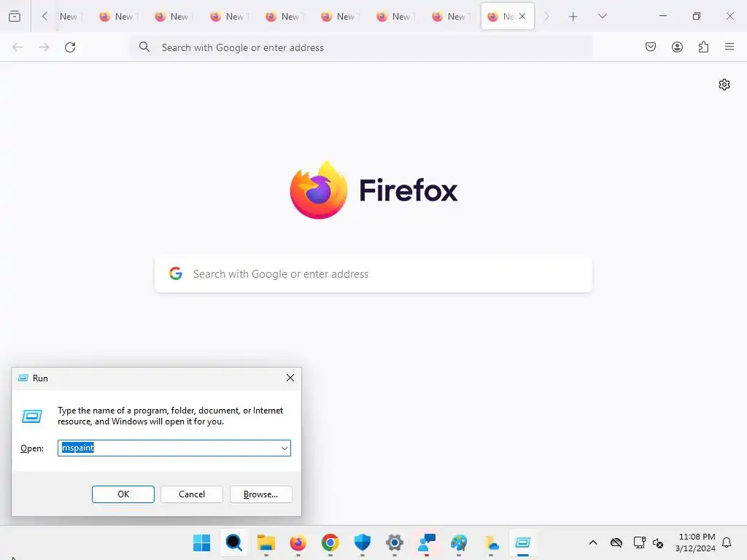Expand the Open combo box dropdown
The width and height of the screenshot is (747, 560).
(285, 448)
